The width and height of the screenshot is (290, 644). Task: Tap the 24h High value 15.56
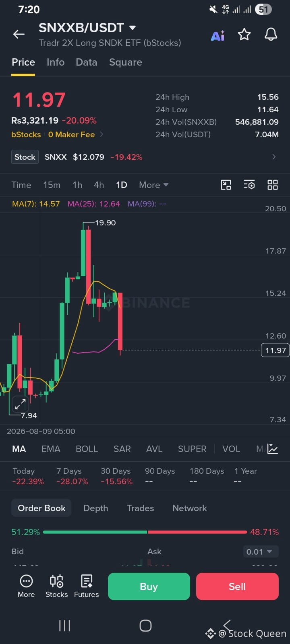coord(268,97)
